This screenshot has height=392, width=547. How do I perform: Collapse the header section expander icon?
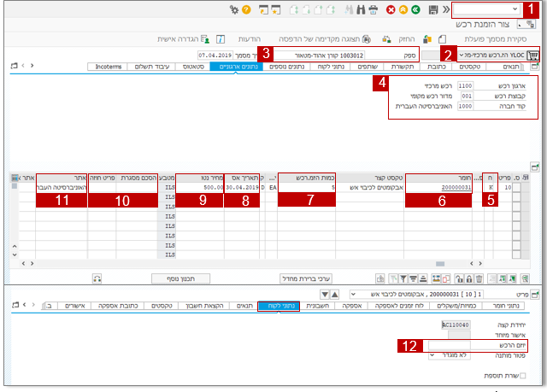534,67
